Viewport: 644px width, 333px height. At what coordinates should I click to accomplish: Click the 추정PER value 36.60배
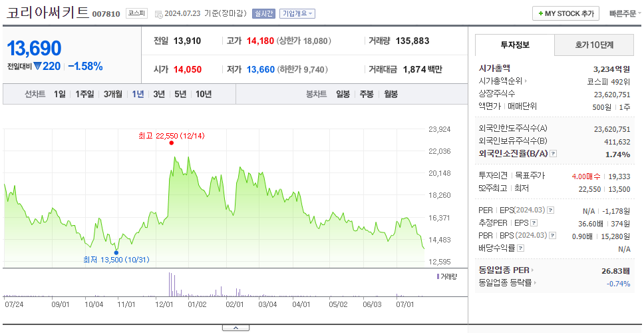pos(590,224)
